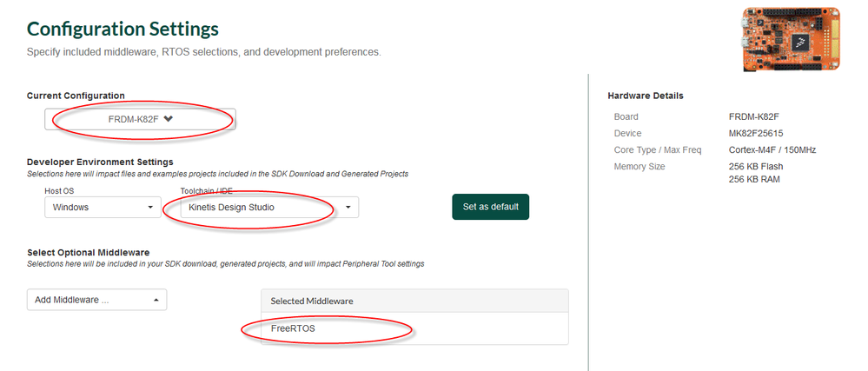Screen dimensions: 868x371
Task: Click the Add Middleware caret arrow
Action: click(x=156, y=300)
